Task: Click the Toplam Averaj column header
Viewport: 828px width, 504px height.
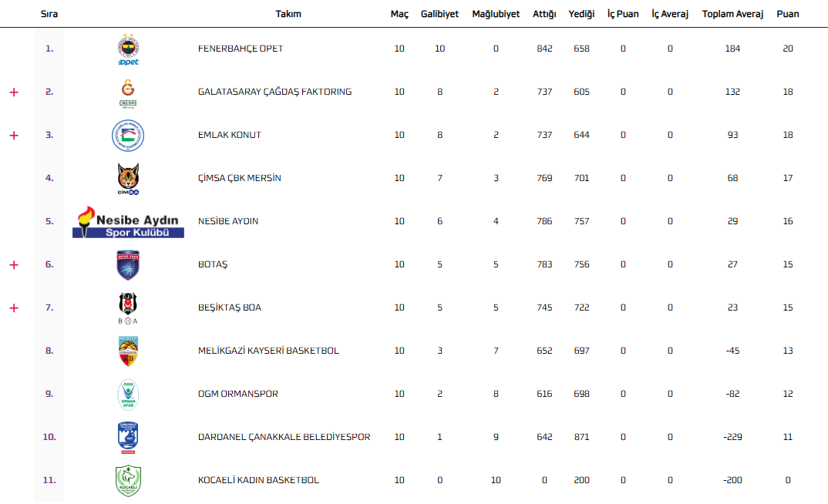Action: (732, 14)
